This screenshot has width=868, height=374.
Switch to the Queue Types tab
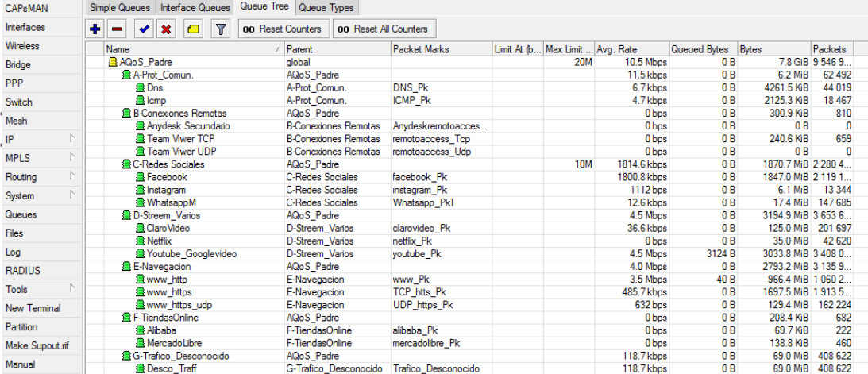coord(326,8)
